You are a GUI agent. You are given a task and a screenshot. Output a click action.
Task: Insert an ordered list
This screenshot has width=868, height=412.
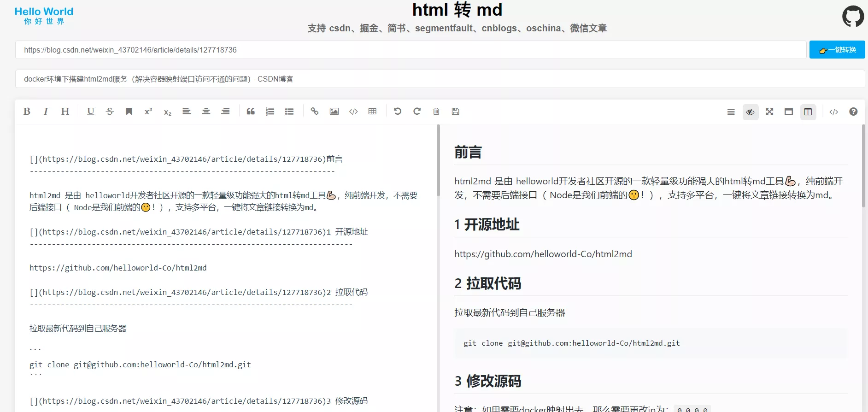click(x=270, y=112)
